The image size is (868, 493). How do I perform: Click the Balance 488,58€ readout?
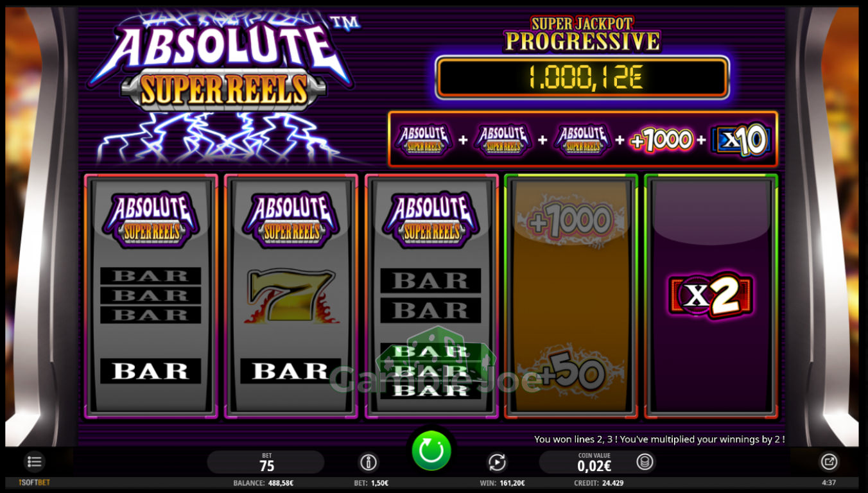coord(263,483)
